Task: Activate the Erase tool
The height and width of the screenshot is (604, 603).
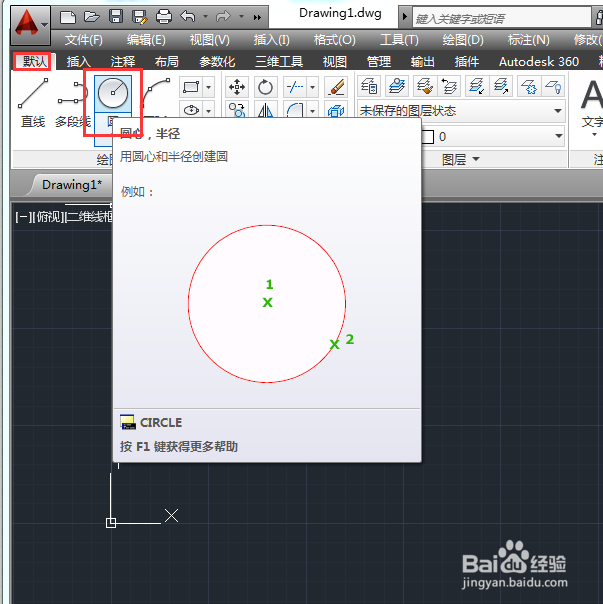Action: [336, 87]
